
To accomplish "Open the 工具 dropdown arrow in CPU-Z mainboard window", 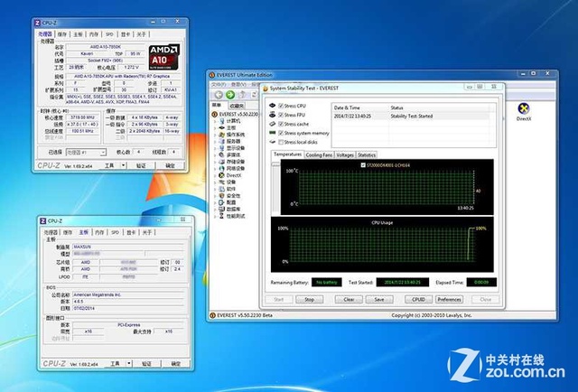I will tap(129, 364).
